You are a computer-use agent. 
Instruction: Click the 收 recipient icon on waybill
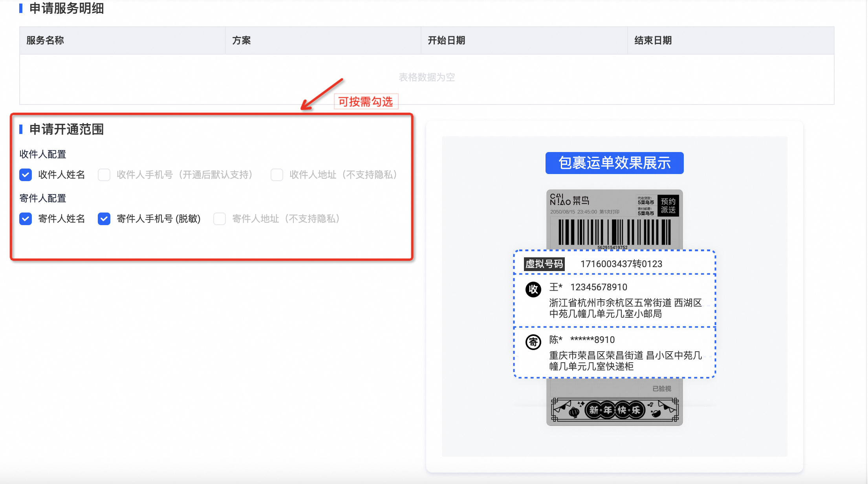point(533,290)
